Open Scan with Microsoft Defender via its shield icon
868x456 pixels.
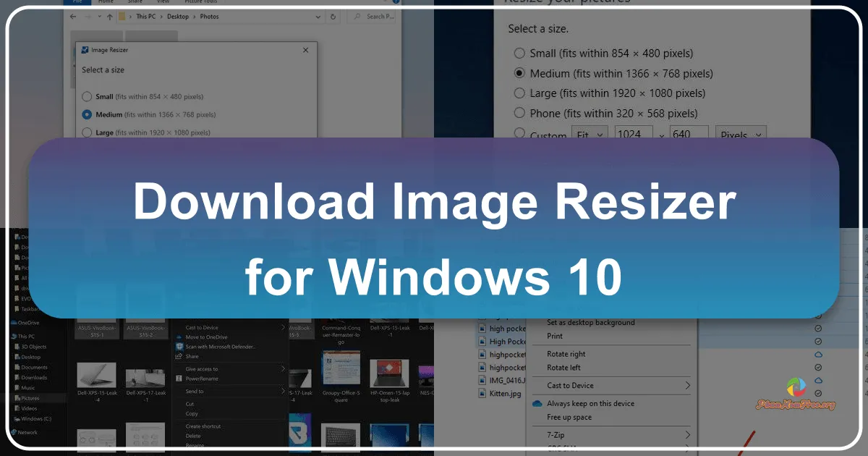(x=179, y=347)
